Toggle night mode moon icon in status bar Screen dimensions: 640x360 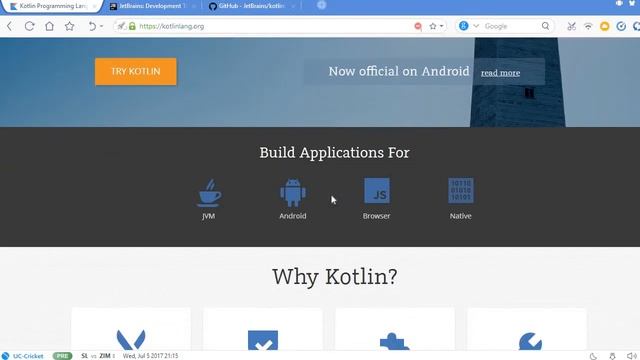point(593,356)
